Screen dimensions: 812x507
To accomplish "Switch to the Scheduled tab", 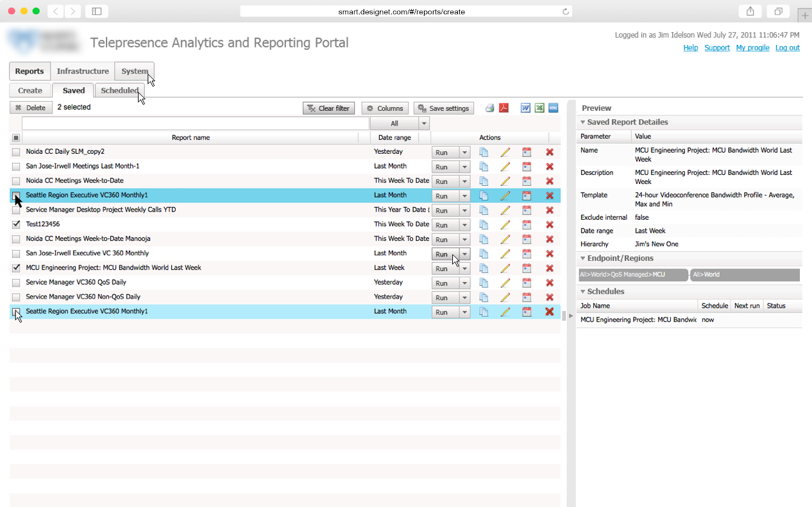I will pos(119,90).
